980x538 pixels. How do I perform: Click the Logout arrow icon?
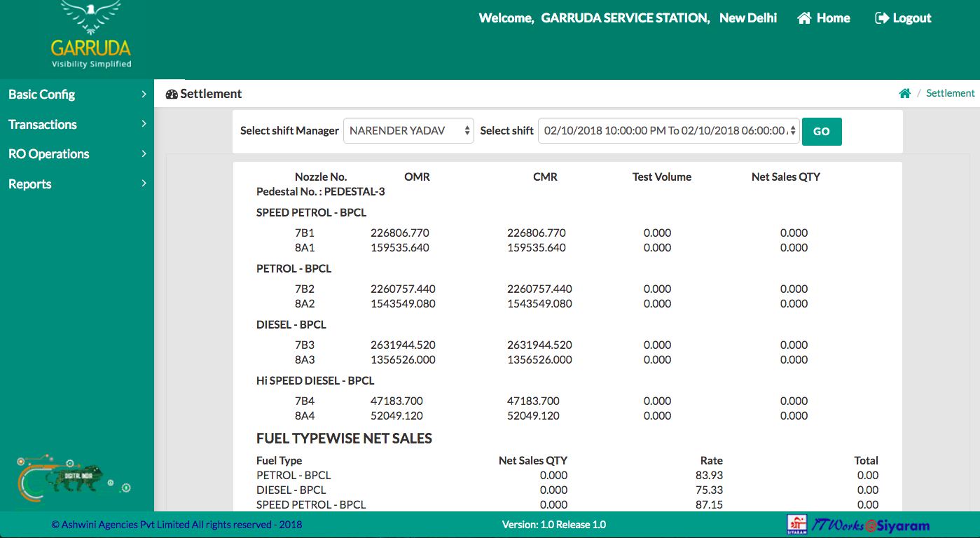coord(882,18)
